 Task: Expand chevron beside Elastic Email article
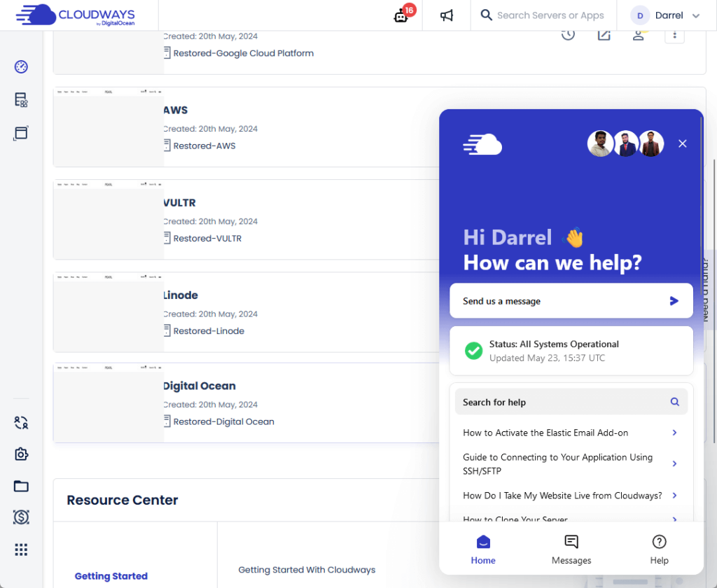click(x=674, y=433)
